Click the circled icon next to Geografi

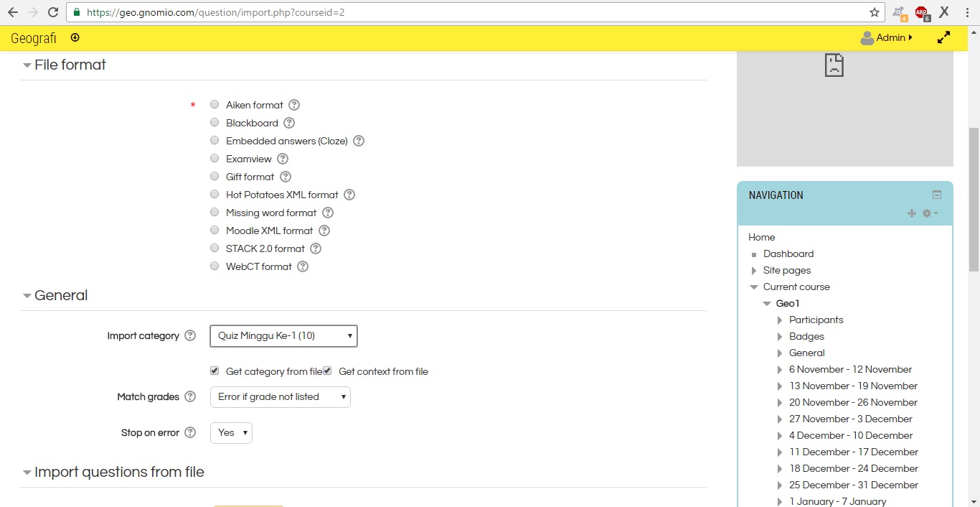pyautogui.click(x=75, y=37)
